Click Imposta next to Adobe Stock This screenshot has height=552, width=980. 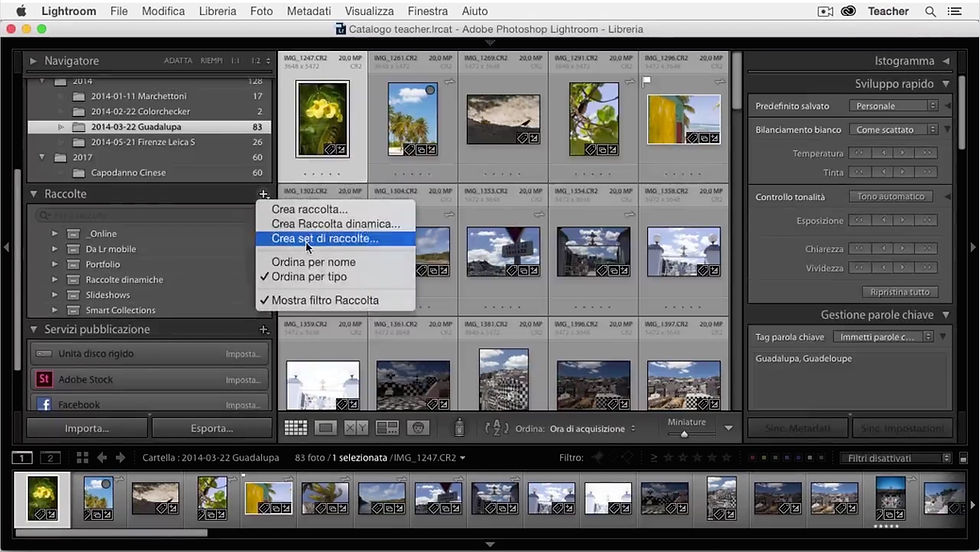(243, 379)
